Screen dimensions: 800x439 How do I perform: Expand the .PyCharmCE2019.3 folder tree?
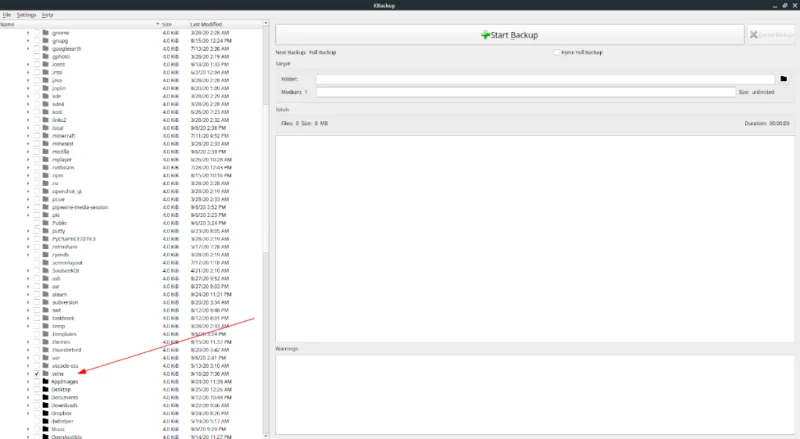(x=28, y=239)
